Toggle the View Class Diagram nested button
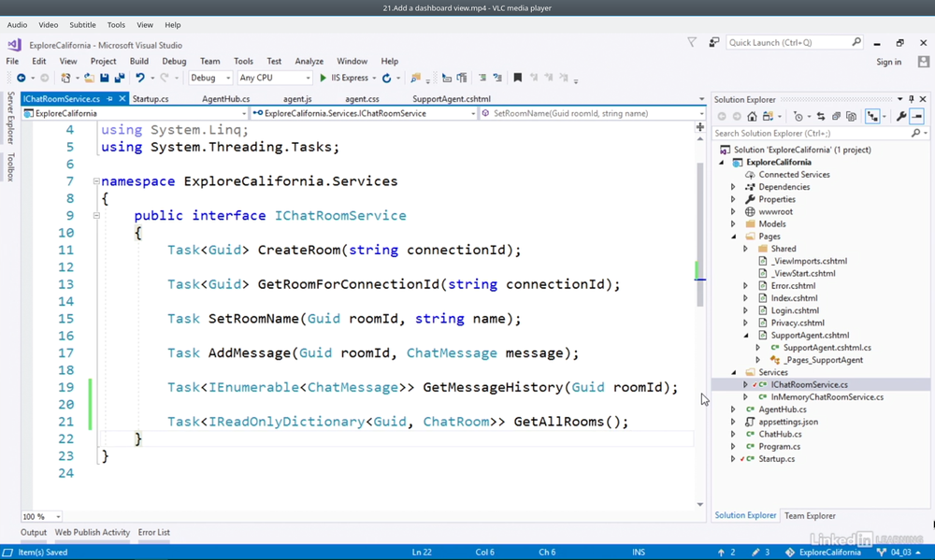 [x=872, y=117]
